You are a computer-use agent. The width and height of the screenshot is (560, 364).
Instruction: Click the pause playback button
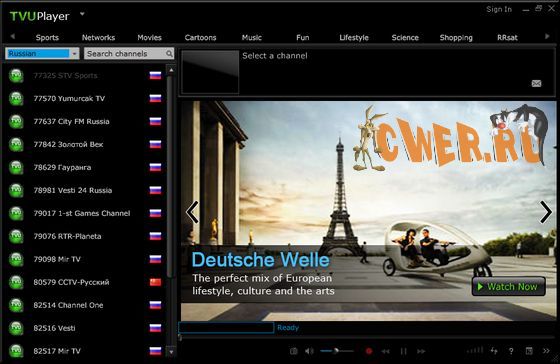pos(404,351)
